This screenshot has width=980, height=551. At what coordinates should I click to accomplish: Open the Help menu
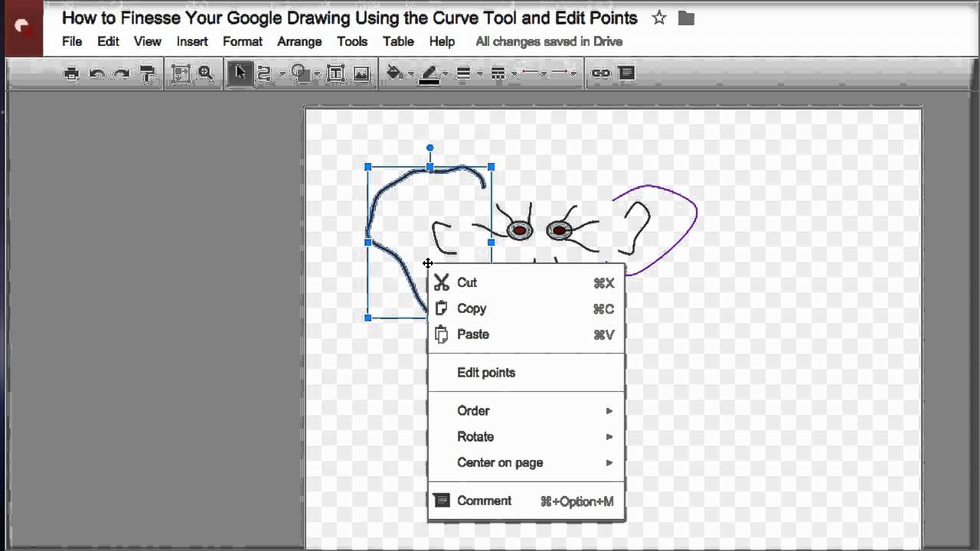tap(442, 41)
